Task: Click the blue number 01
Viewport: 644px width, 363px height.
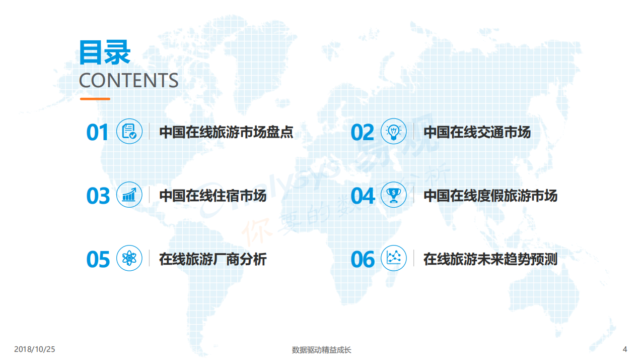Action: 97,133
